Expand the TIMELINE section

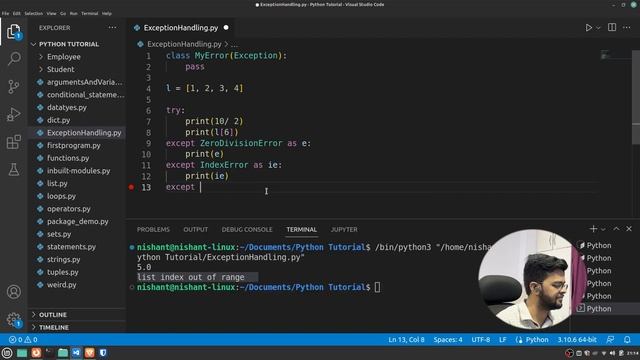(53, 327)
